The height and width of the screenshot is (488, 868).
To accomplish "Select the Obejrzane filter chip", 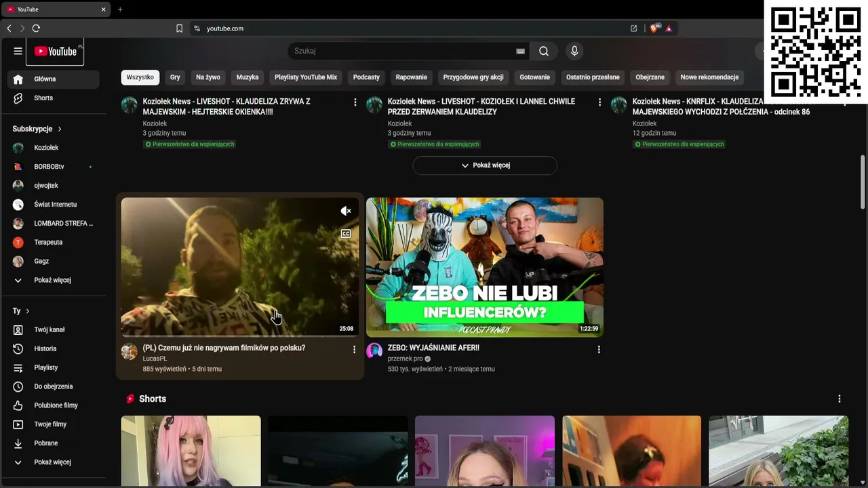I will [650, 77].
